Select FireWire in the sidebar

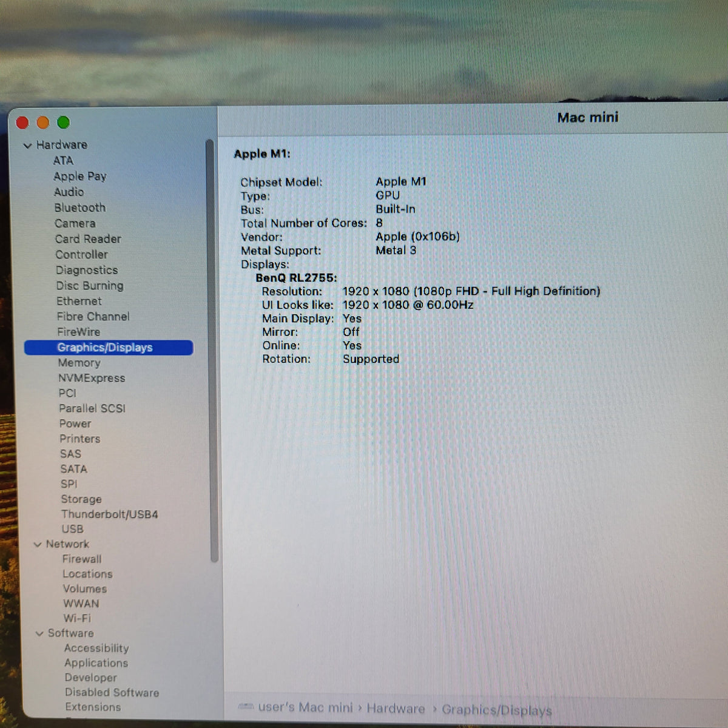point(78,332)
